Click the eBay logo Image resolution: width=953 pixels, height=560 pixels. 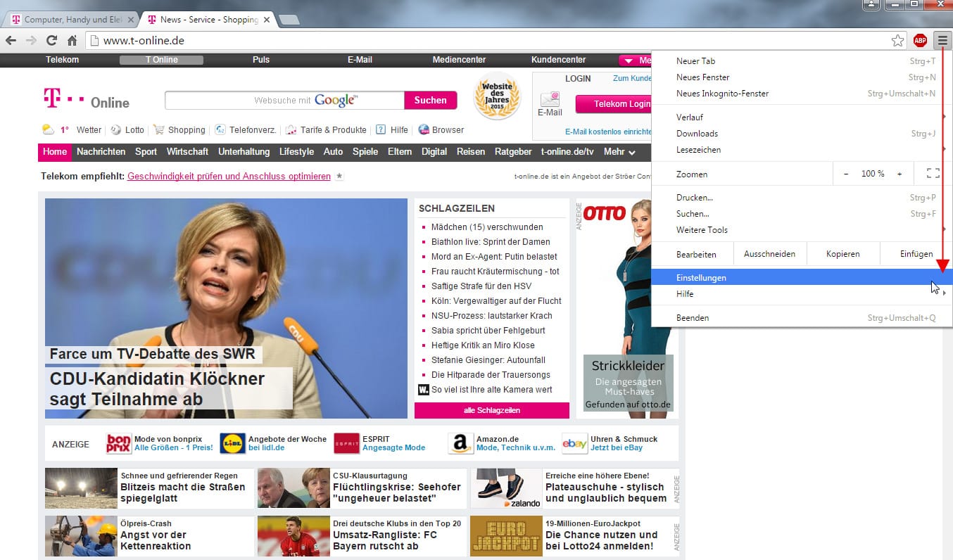pyautogui.click(x=574, y=443)
